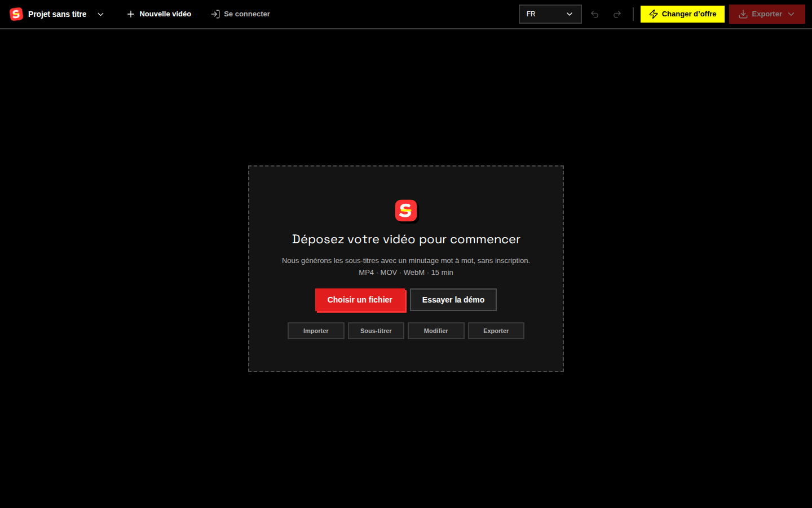Open the Projet sans titre dropdown chevron
Screen dimensions: 812x508
click(101, 14)
